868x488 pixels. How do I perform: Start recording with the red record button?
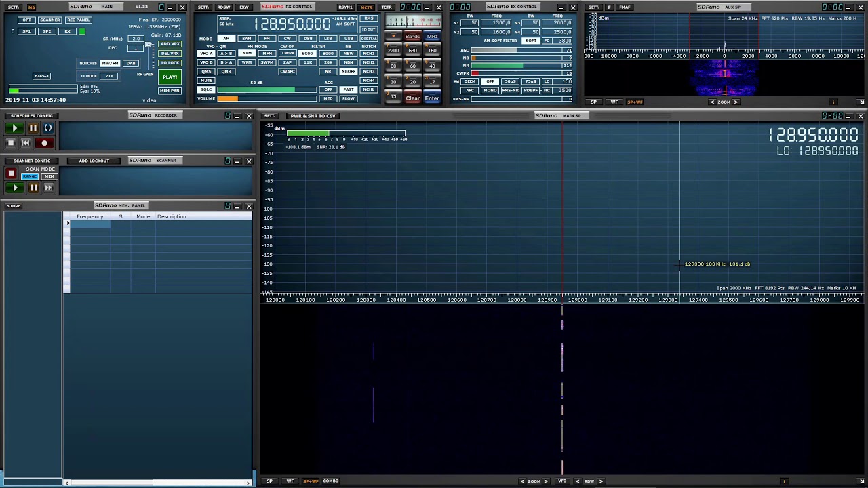point(45,143)
